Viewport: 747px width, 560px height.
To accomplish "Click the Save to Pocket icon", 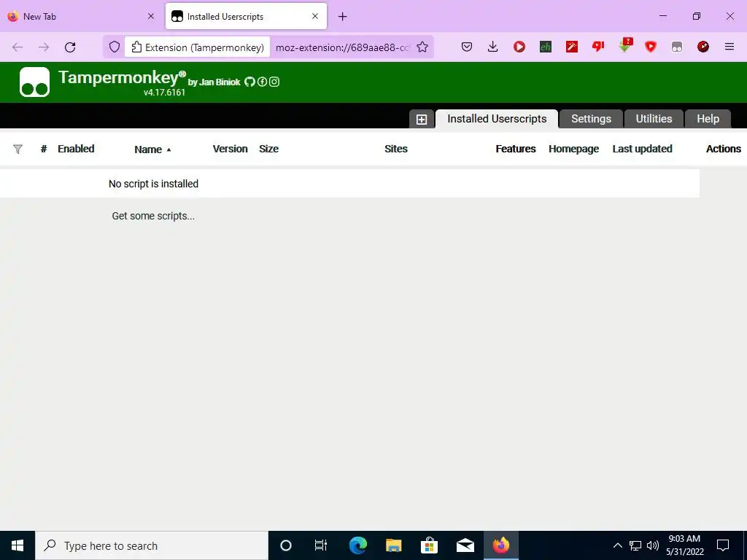I will pos(467,47).
